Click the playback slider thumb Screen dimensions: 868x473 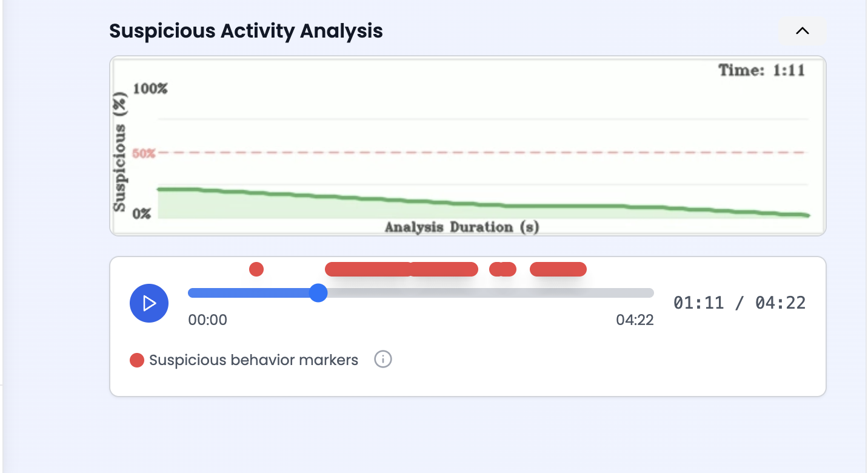tap(318, 293)
